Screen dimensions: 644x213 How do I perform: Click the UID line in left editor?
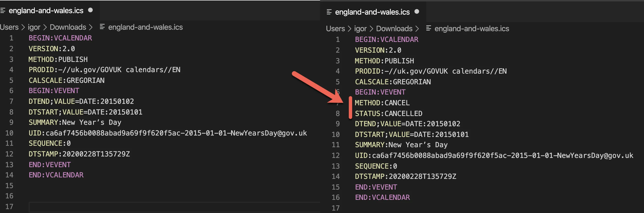[168, 133]
